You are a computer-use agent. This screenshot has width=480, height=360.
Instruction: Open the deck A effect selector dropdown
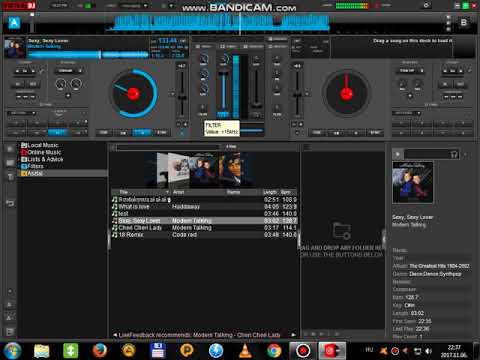click(70, 71)
